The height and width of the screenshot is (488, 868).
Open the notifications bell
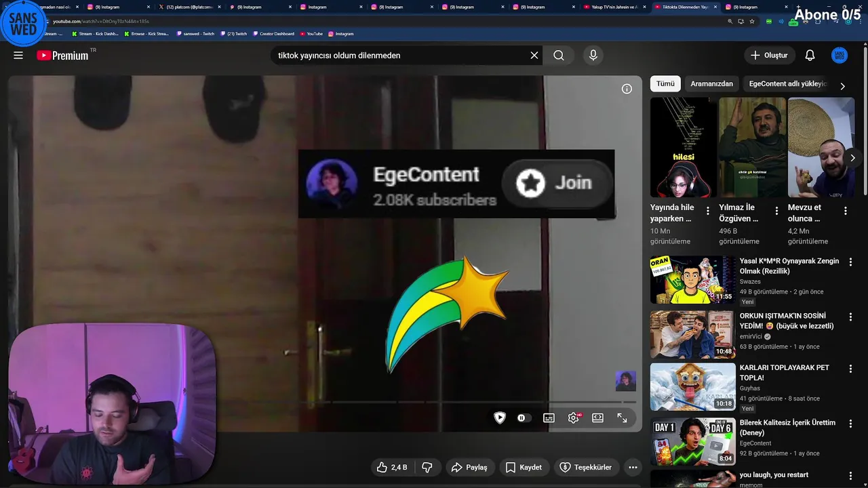[810, 56]
